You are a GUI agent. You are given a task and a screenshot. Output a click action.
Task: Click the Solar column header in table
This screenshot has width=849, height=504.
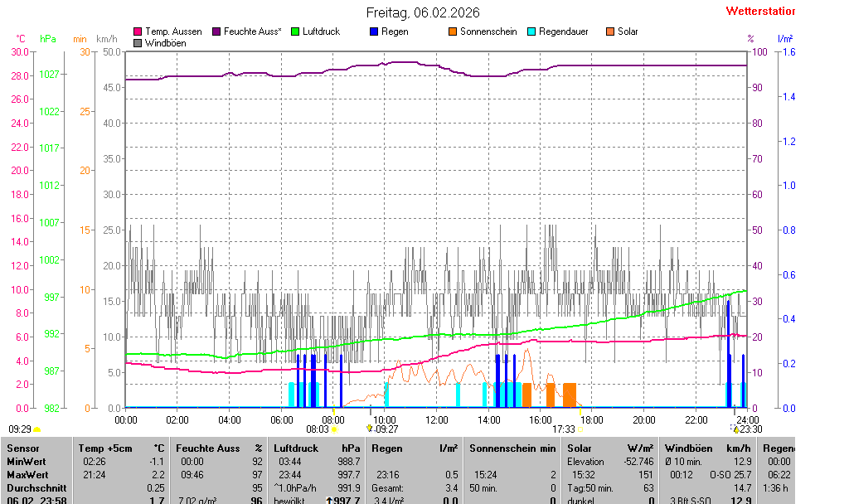point(580,448)
